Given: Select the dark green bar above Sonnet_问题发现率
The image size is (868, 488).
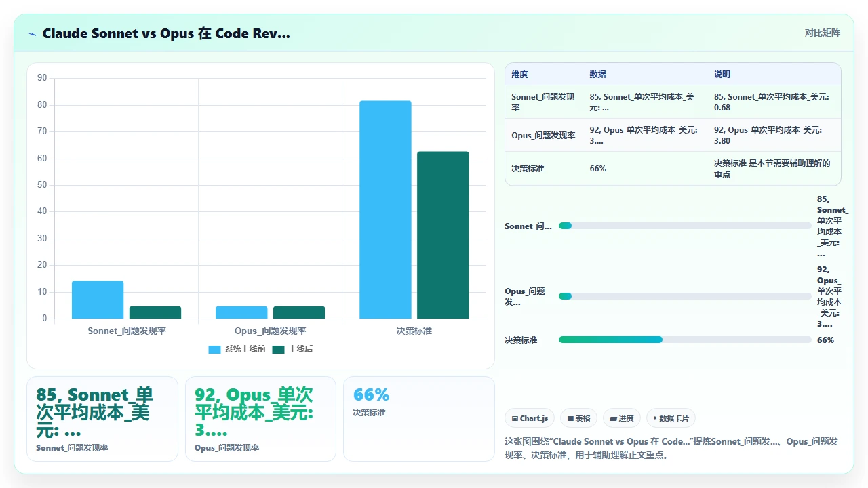Looking at the screenshot, I should pos(155,312).
